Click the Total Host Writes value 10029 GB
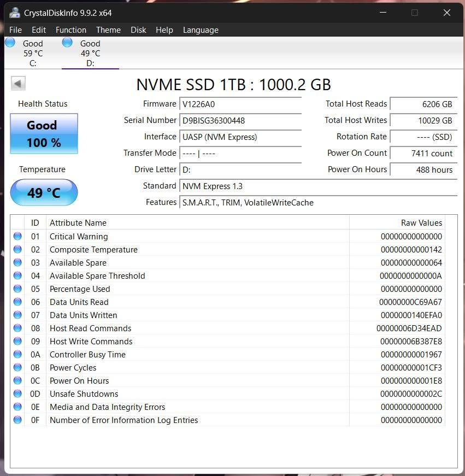The width and height of the screenshot is (465, 476). pos(423,121)
